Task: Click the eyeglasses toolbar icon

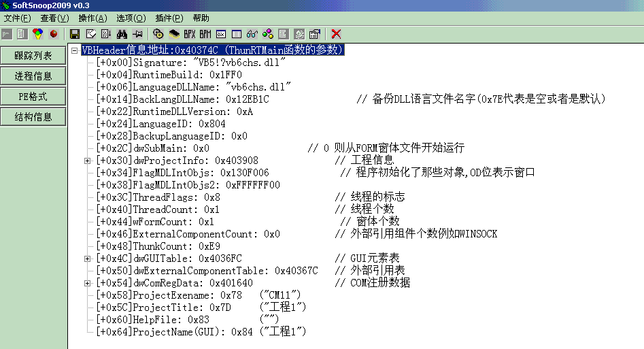Action: (252, 34)
